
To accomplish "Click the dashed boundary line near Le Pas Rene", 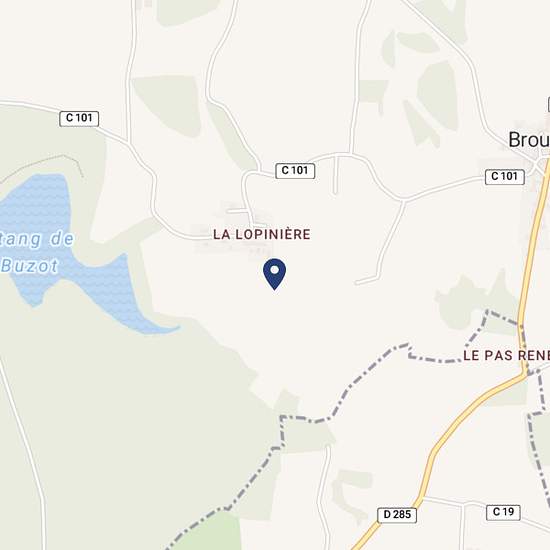I will coord(435,359).
